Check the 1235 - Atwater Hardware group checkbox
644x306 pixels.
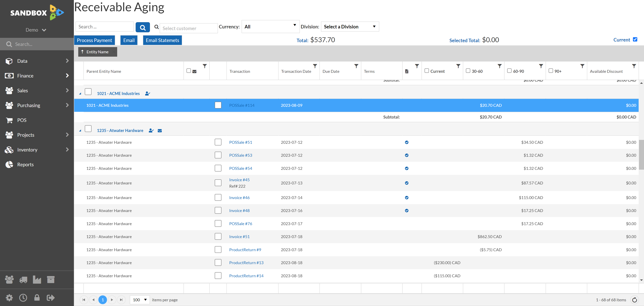coord(88,129)
